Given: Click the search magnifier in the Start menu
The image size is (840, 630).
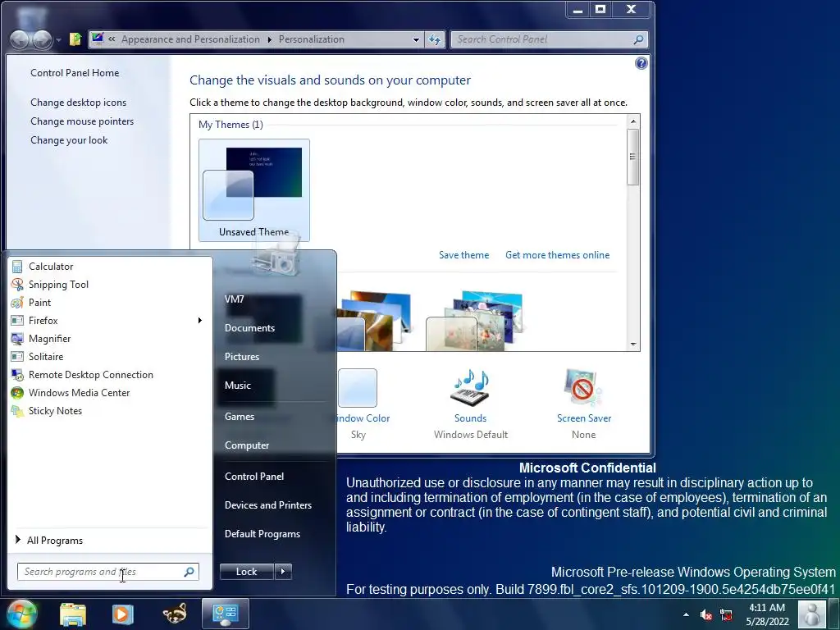Looking at the screenshot, I should pos(189,572).
